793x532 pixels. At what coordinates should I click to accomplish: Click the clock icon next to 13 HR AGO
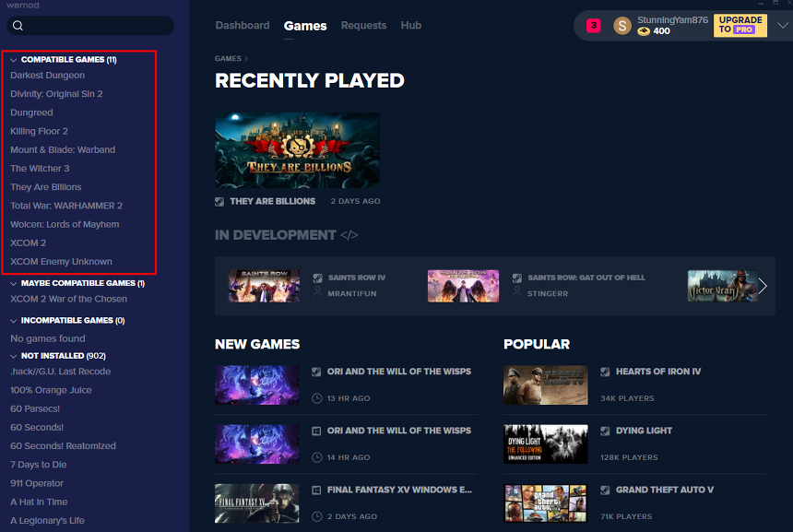(317, 398)
